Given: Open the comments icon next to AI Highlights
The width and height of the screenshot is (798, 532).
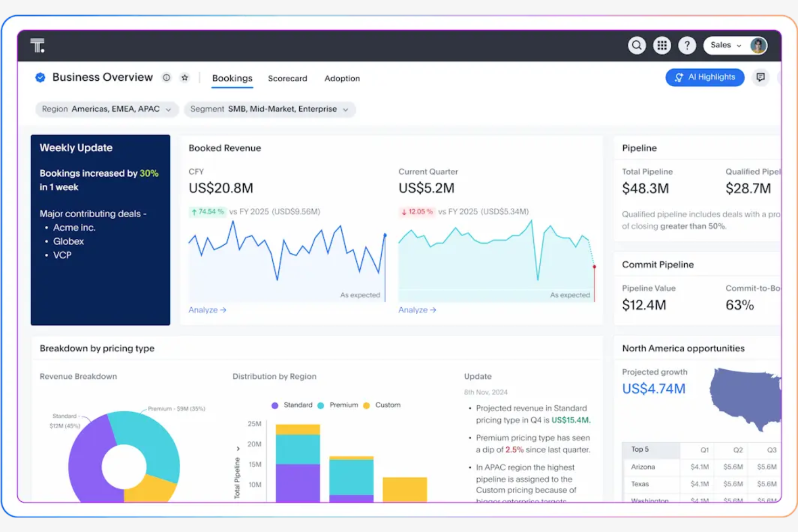Looking at the screenshot, I should [760, 77].
